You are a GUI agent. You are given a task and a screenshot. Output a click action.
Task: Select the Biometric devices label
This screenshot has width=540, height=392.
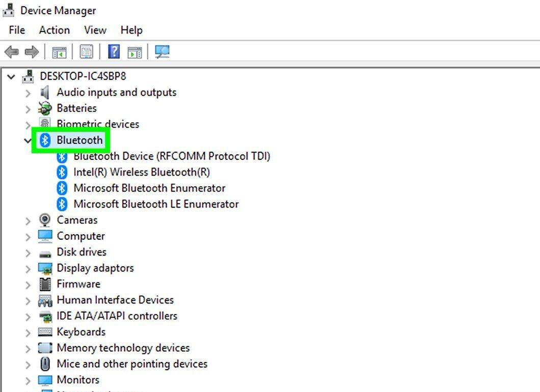click(x=98, y=124)
